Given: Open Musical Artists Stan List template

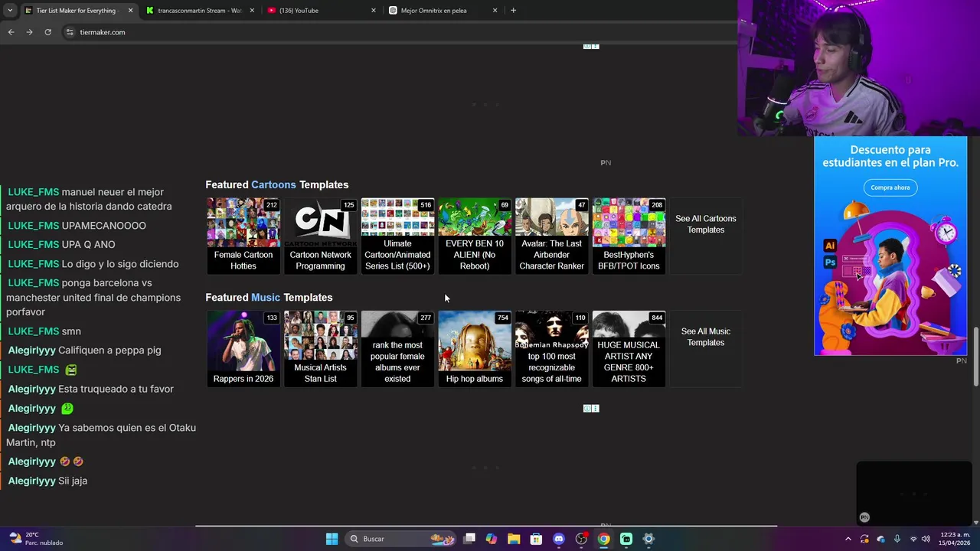Looking at the screenshot, I should point(320,348).
